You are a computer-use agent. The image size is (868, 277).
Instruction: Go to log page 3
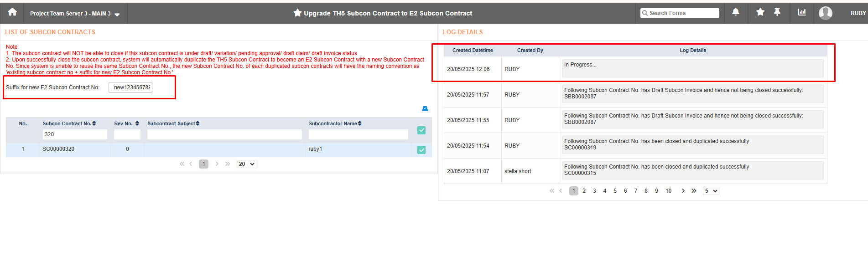(594, 191)
